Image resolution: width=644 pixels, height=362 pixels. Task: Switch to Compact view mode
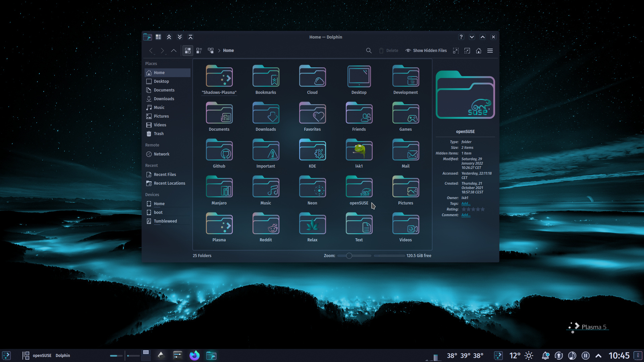click(x=199, y=51)
